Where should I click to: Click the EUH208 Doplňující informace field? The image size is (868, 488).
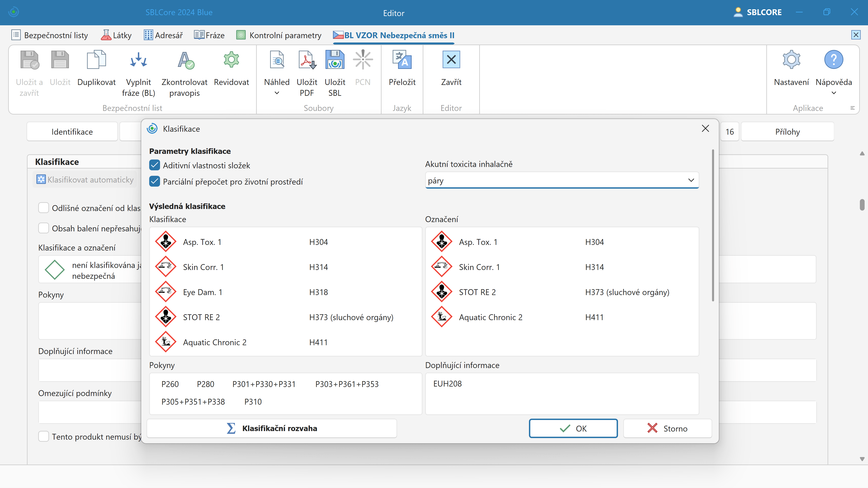click(x=562, y=393)
